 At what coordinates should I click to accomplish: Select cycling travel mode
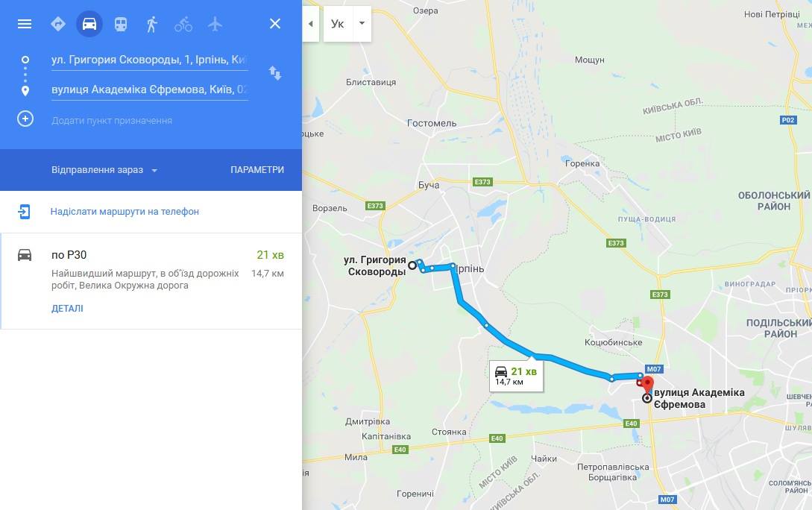click(183, 24)
